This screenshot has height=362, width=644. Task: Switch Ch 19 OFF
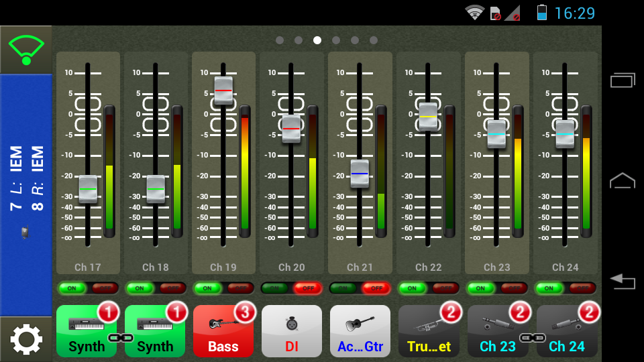coord(240,288)
